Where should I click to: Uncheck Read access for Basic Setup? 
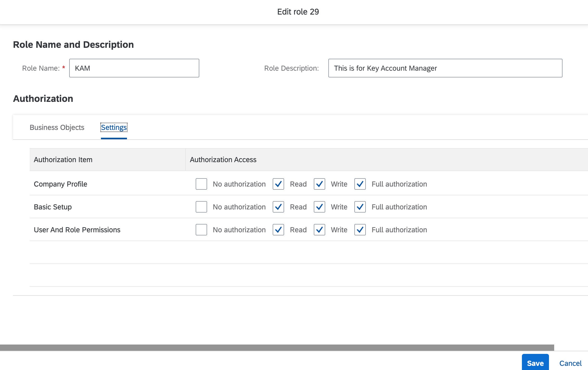pos(278,207)
